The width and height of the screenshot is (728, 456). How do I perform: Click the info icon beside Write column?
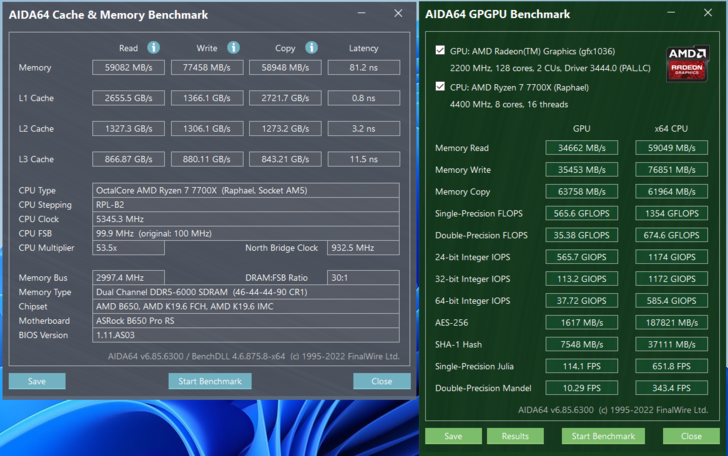[x=232, y=48]
